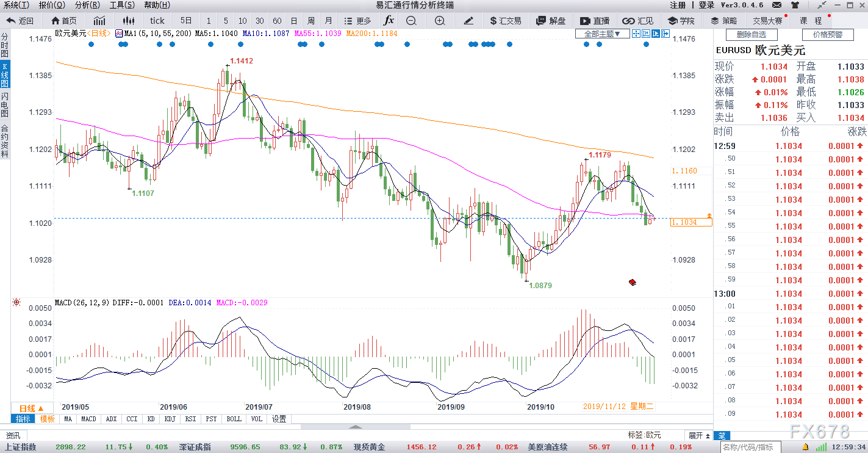Open the fx formula function icon
Screen dimensions: 868x453
pyautogui.click(x=389, y=20)
